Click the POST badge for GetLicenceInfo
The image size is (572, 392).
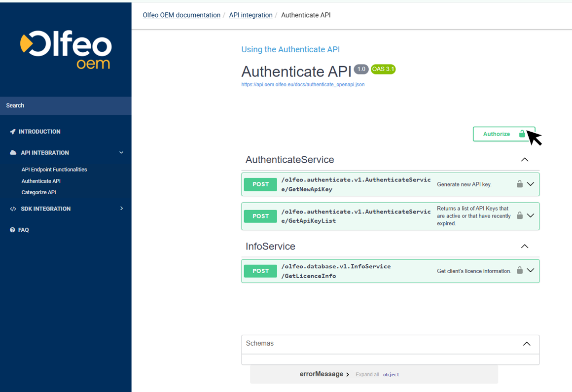click(260, 271)
